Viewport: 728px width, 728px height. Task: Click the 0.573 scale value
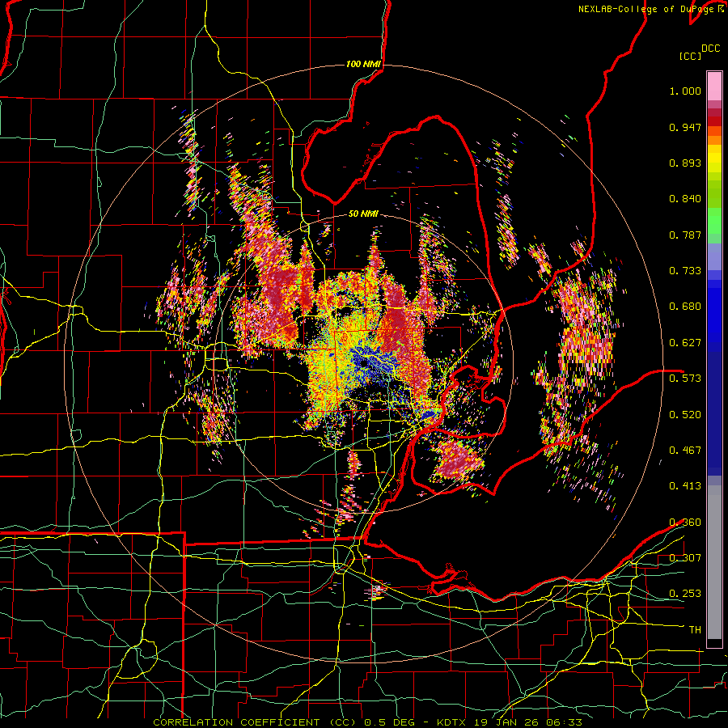click(685, 378)
